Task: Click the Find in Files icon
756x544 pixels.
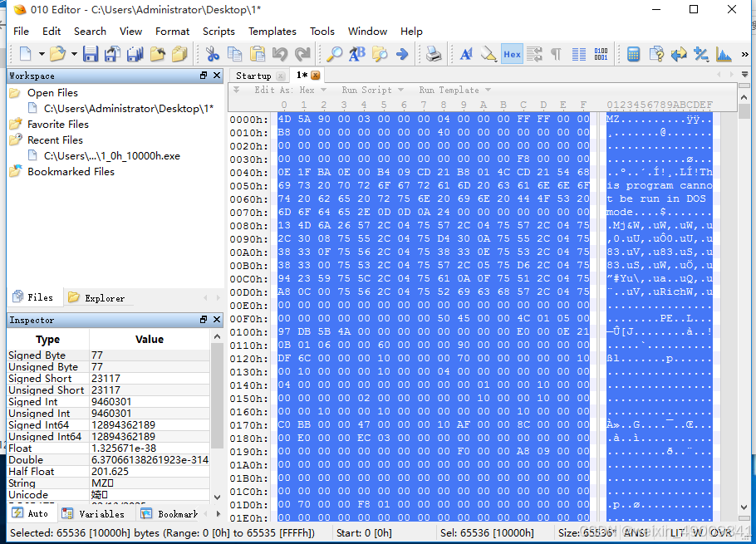Action: tap(380, 54)
